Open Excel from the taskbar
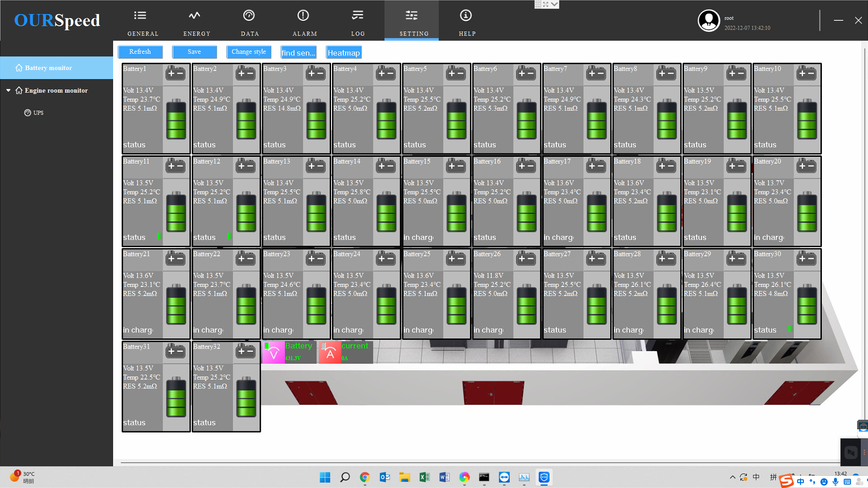 424,477
